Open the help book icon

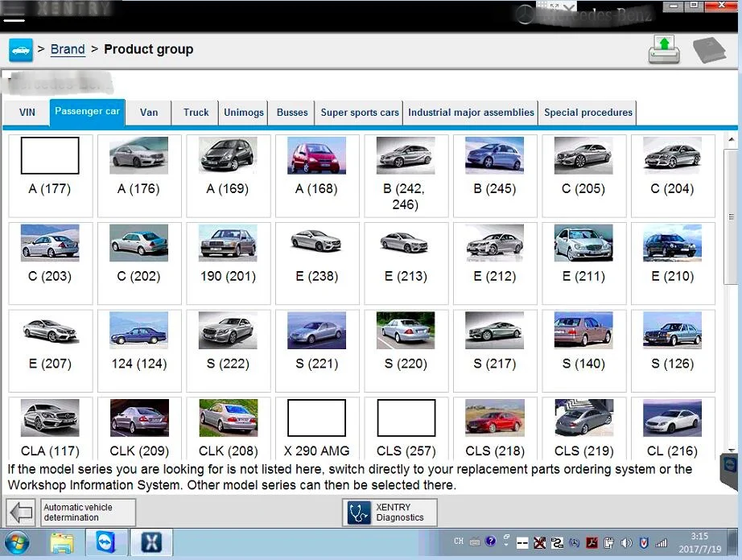(x=709, y=50)
